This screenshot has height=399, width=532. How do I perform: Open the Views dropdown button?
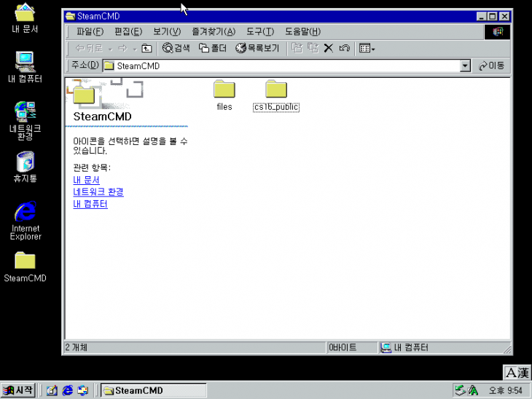(x=367, y=48)
